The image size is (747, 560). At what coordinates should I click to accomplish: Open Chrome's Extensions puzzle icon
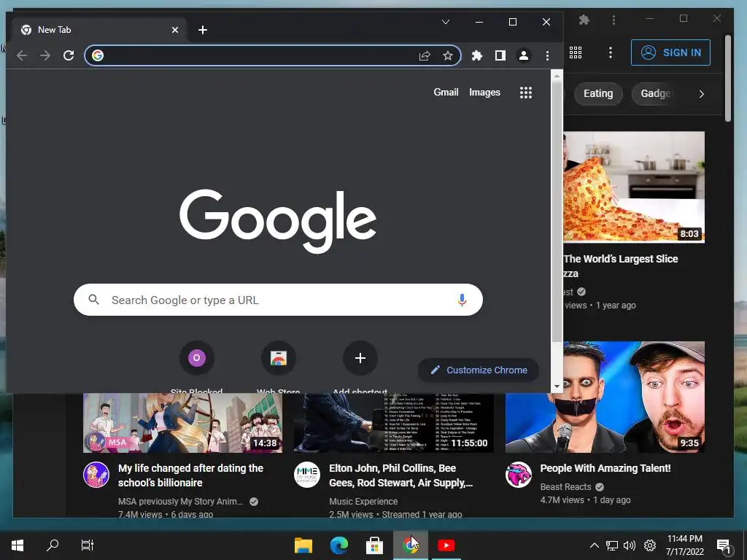tap(477, 55)
